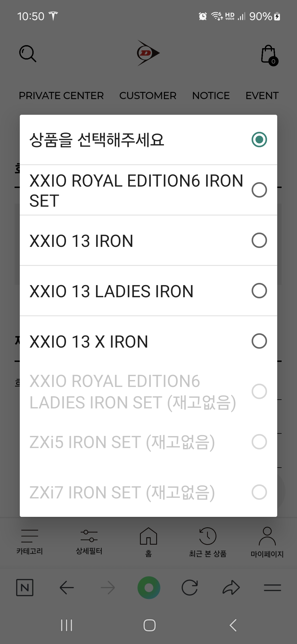Tap the Dunlop logo at top

[148, 53]
